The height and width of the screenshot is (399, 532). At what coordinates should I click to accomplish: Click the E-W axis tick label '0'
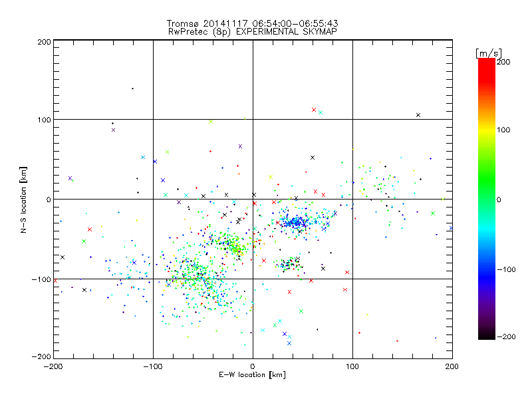point(253,366)
